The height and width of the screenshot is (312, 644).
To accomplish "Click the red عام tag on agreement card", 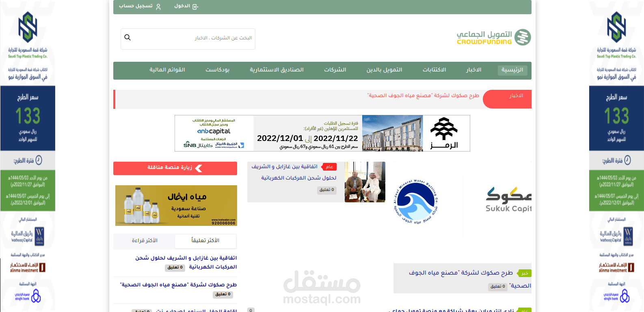I will click(x=329, y=167).
